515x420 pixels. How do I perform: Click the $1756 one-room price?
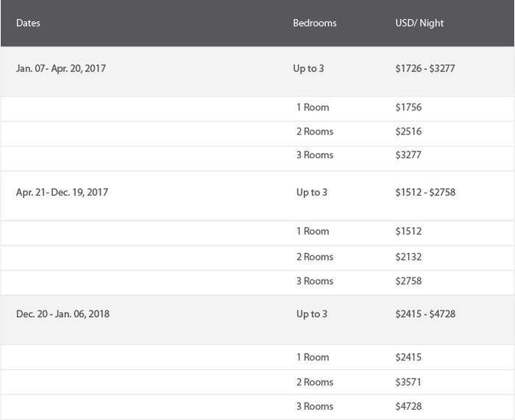(408, 107)
